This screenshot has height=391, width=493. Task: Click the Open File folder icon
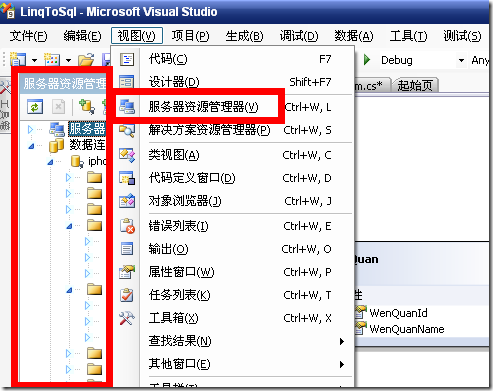coord(86,60)
